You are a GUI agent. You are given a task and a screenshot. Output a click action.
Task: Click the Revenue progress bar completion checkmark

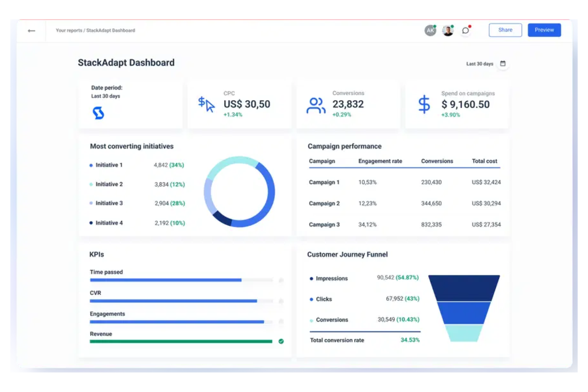281,341
